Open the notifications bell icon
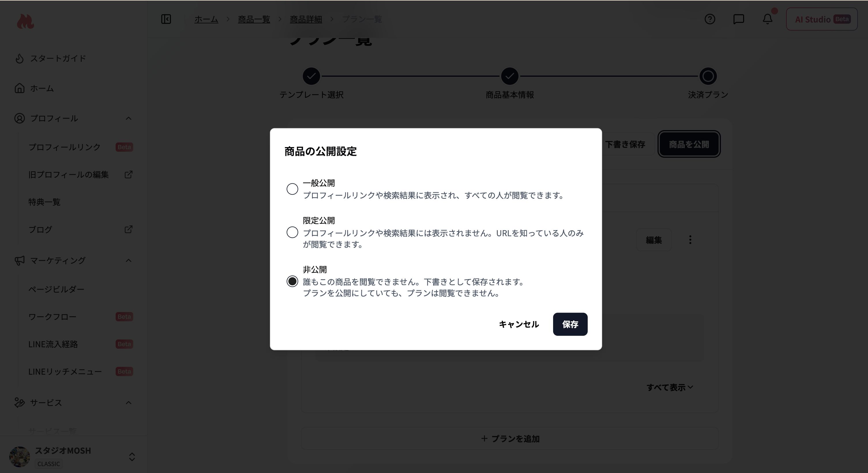868x473 pixels. 768,19
